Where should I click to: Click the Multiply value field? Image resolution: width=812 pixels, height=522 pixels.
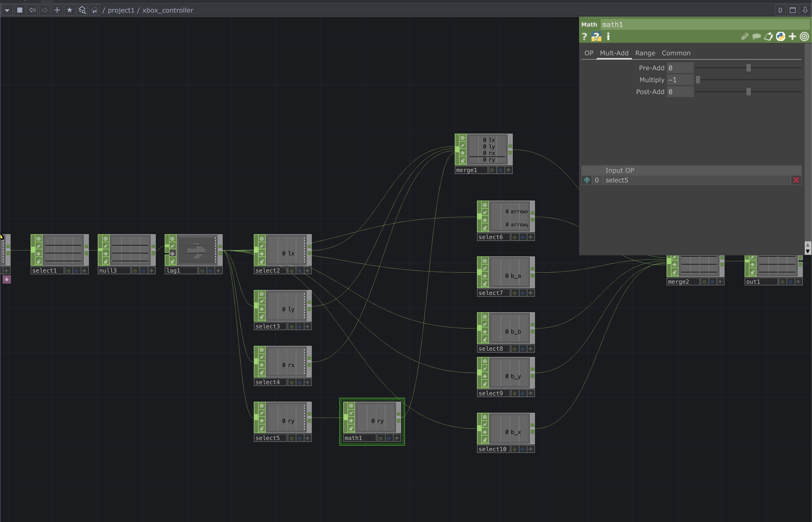pos(680,80)
